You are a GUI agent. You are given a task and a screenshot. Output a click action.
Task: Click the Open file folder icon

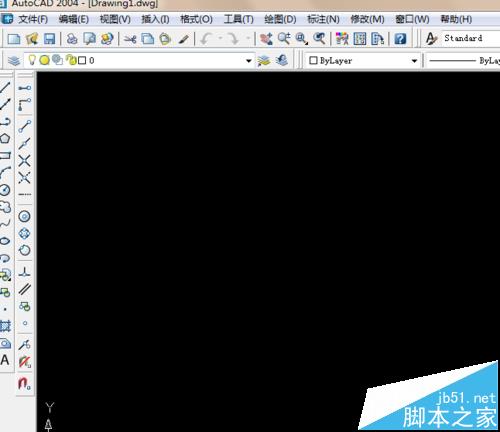[32, 39]
